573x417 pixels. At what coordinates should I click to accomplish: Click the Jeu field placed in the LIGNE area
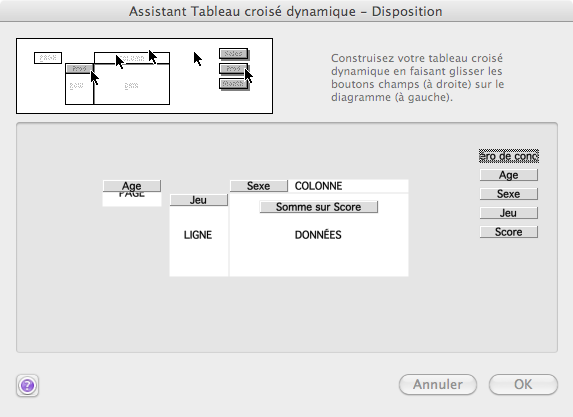(198, 200)
